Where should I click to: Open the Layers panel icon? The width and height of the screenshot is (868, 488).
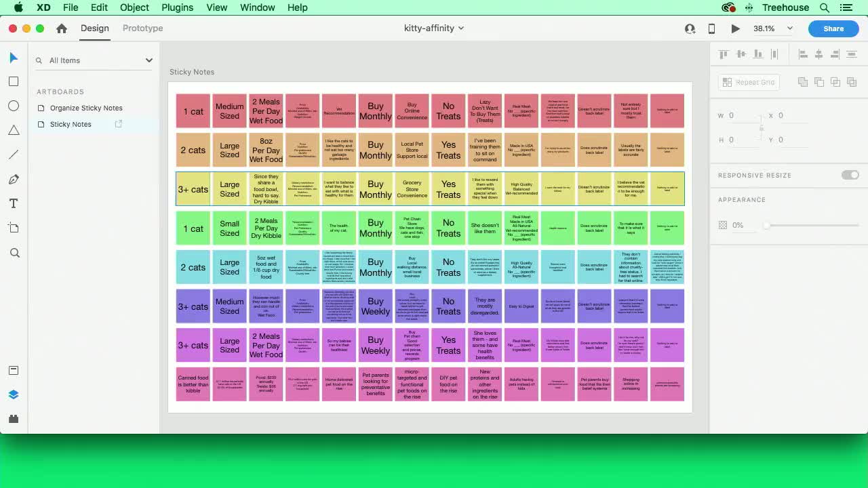pos(14,394)
